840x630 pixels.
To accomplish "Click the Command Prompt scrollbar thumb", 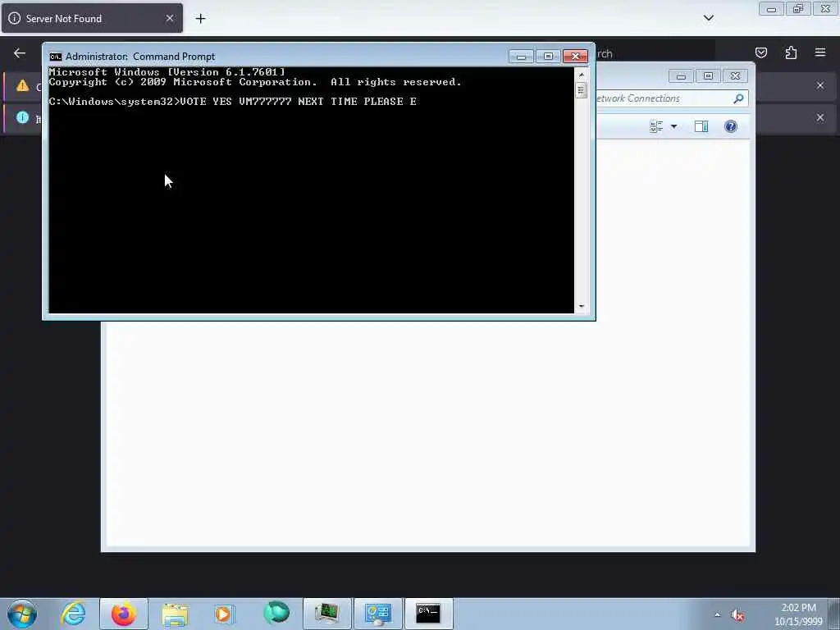I will (582, 90).
